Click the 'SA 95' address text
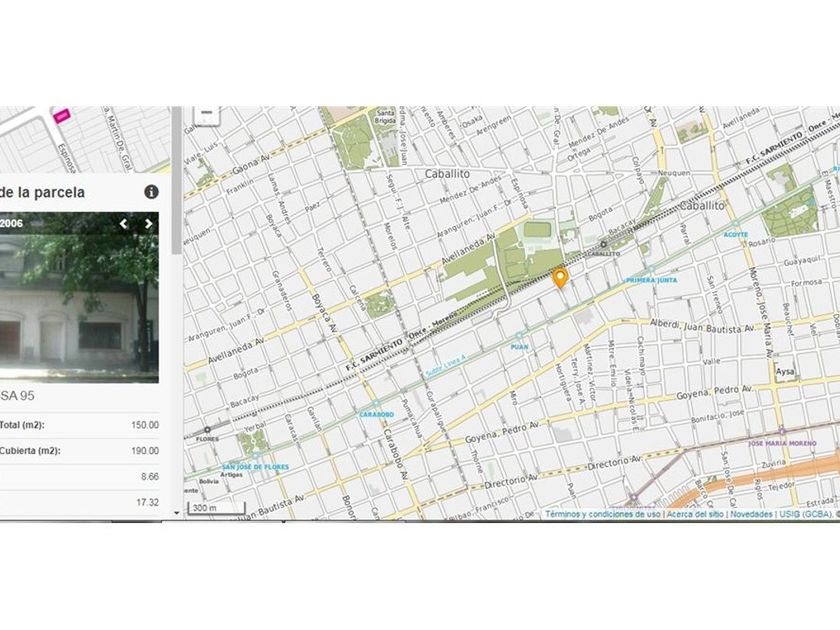This screenshot has height=630, width=840. [x=17, y=396]
